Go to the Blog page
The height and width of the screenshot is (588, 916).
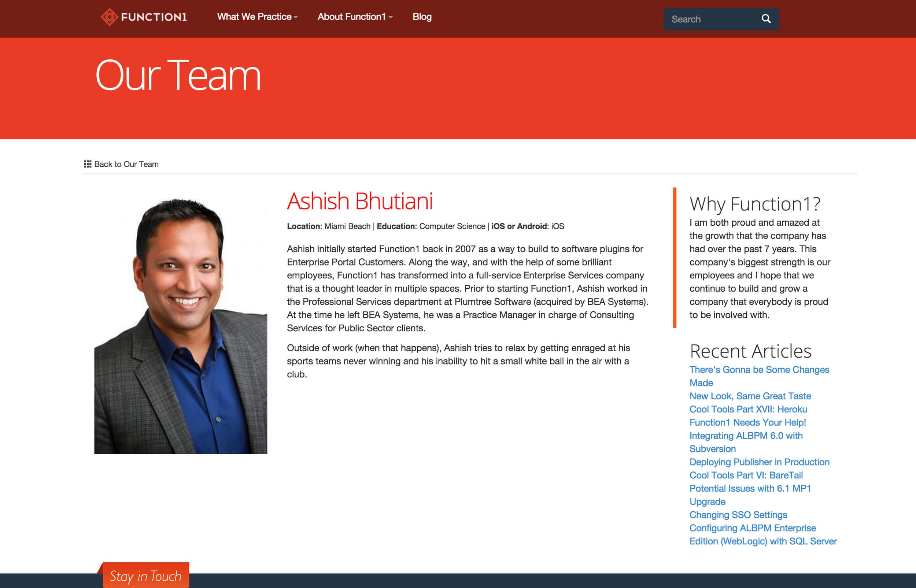422,17
